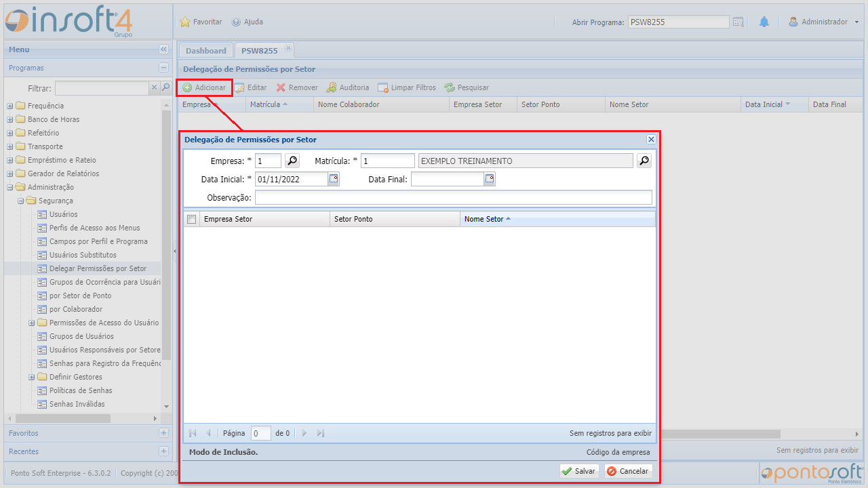Image resolution: width=868 pixels, height=488 pixels.
Task: Collapse the Administração folder node
Action: pyautogui.click(x=10, y=187)
